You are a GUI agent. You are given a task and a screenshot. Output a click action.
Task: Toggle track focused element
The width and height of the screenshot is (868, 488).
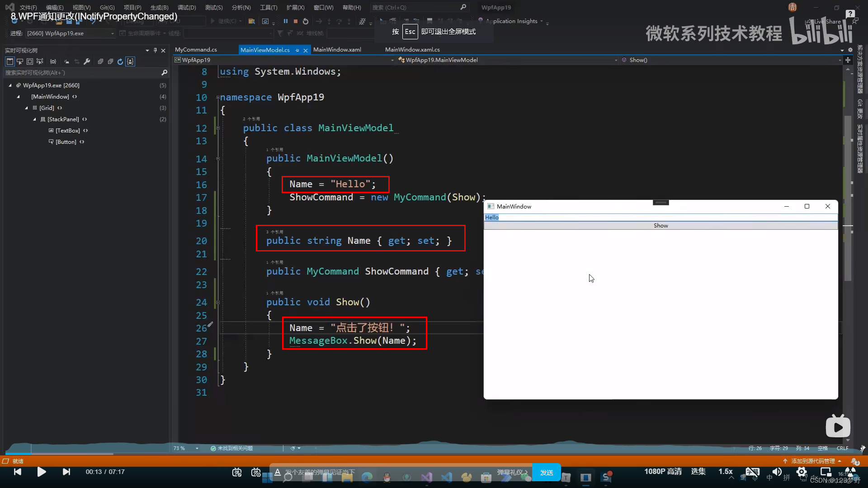tap(40, 62)
